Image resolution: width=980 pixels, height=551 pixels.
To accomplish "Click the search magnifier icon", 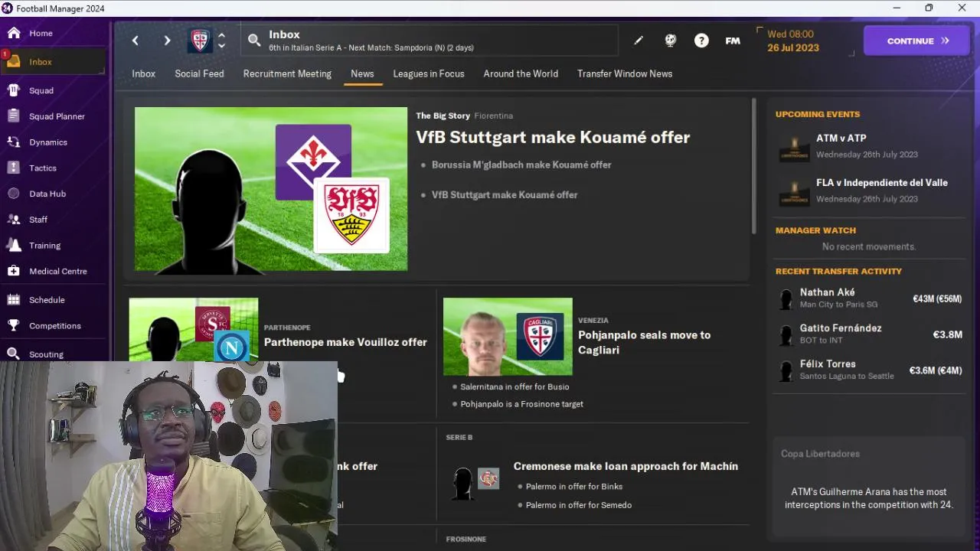I will 254,40.
